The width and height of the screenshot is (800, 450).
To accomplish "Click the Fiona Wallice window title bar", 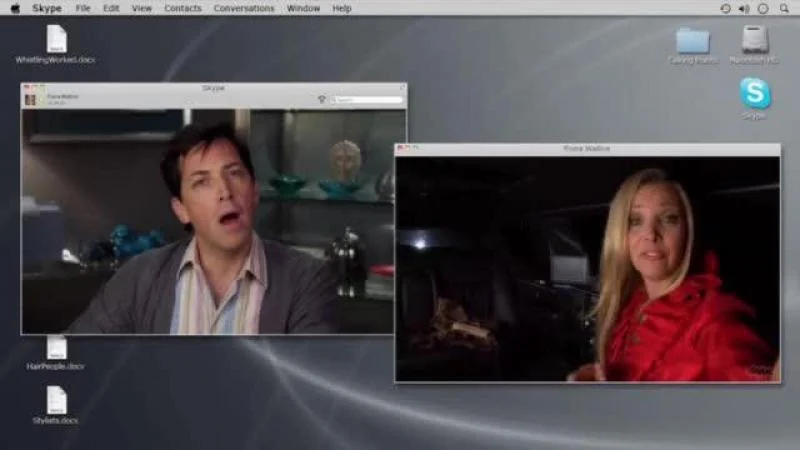I will point(588,148).
